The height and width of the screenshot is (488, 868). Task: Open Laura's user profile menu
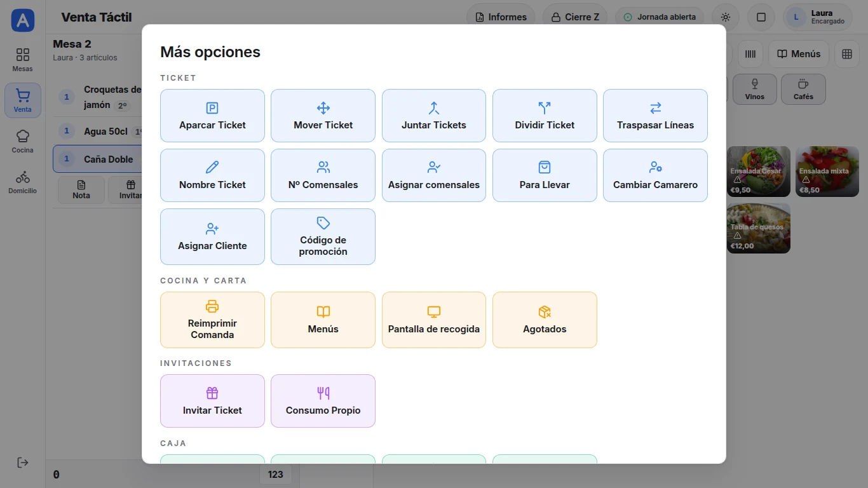[818, 17]
